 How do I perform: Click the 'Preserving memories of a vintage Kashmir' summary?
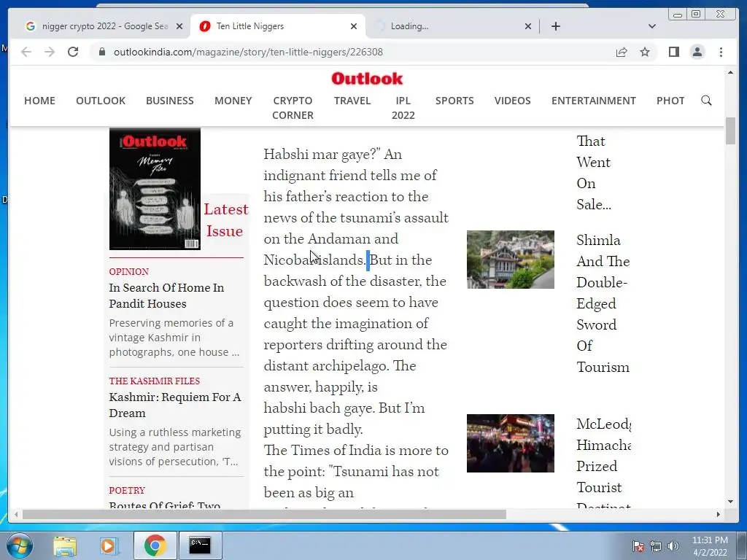tap(174, 338)
